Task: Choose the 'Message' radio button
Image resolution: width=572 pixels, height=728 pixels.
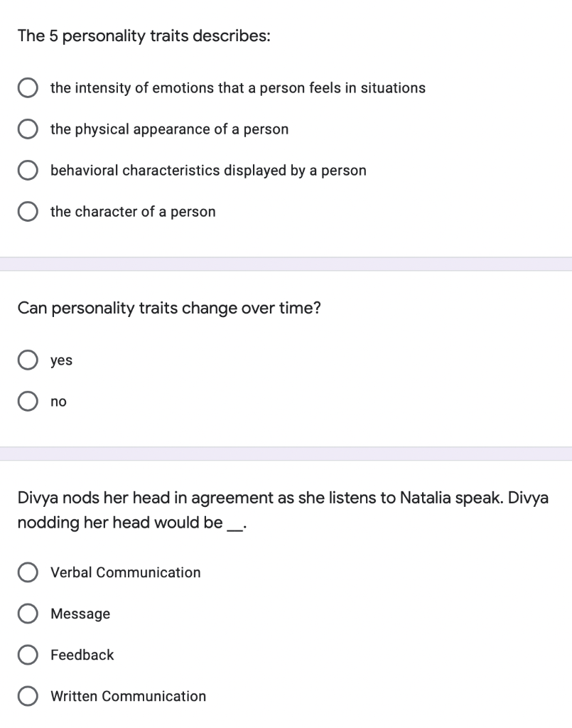Action: [x=28, y=614]
